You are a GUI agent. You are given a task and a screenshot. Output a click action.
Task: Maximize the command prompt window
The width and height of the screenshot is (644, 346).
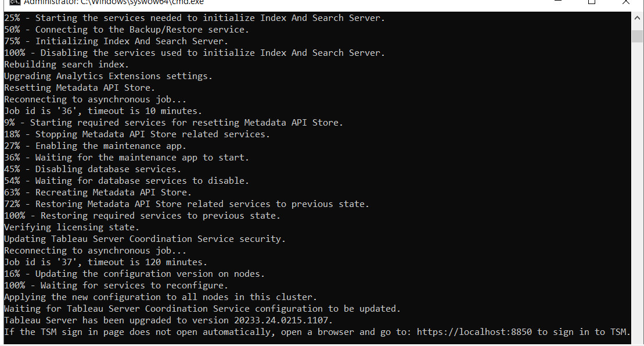[x=591, y=2]
